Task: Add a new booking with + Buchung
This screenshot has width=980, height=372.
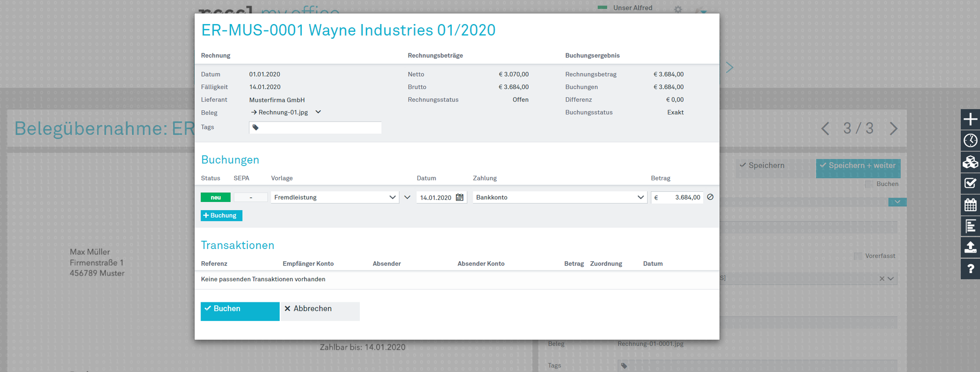Action: pos(221,216)
